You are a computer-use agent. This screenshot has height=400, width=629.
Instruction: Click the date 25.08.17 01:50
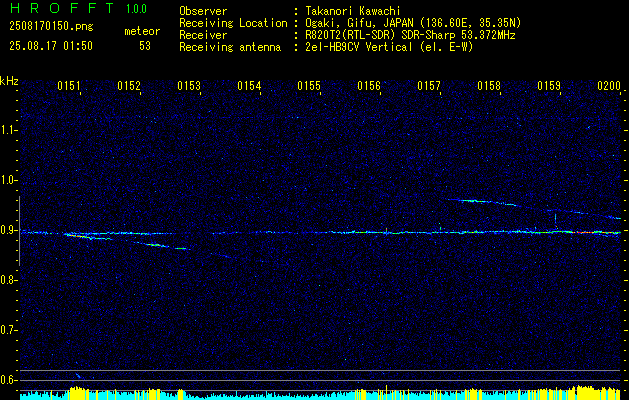point(51,46)
